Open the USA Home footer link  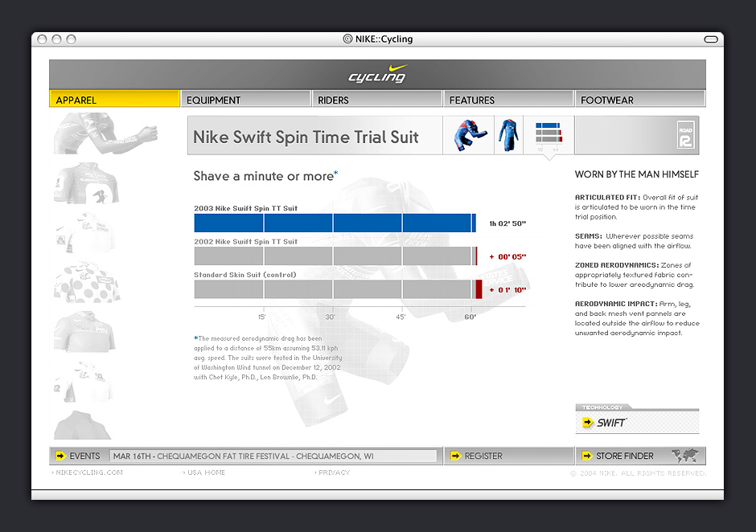(x=205, y=473)
